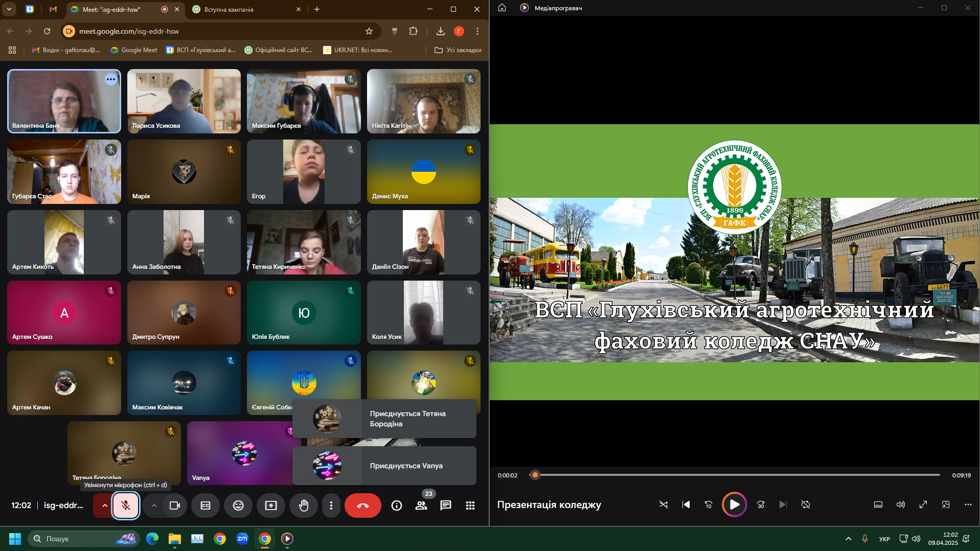
Task: Leave the call with the red hang-up button
Action: click(363, 506)
